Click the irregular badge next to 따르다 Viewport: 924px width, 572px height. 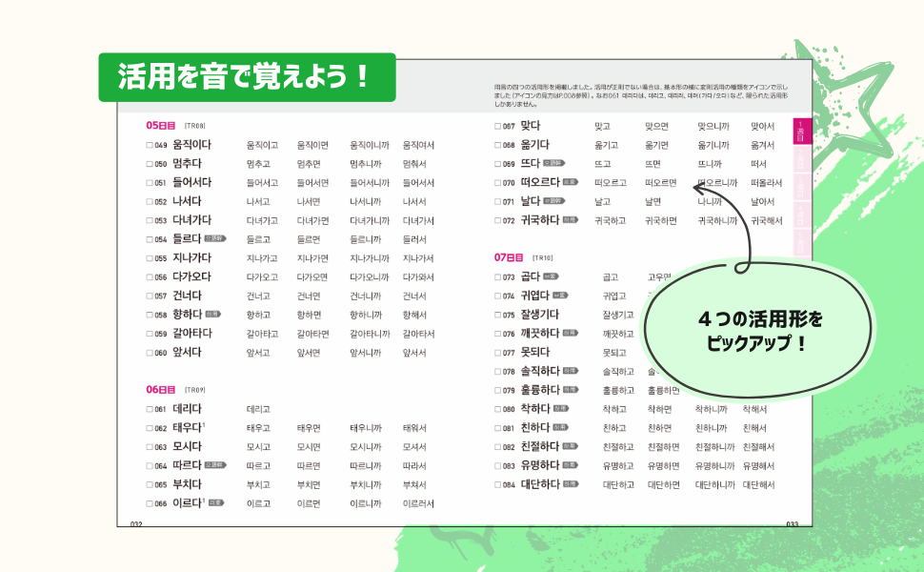[214, 465]
